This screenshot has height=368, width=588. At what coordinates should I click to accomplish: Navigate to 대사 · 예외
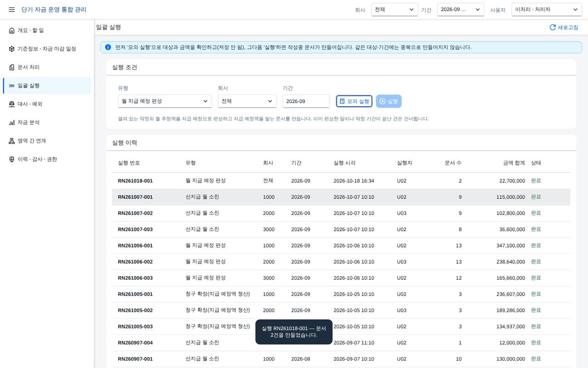coord(47,104)
